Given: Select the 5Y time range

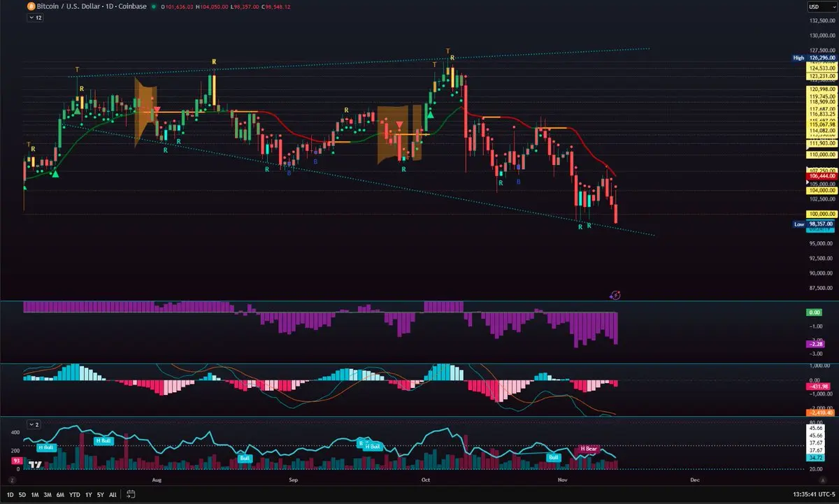Looking at the screenshot, I should (x=100, y=494).
